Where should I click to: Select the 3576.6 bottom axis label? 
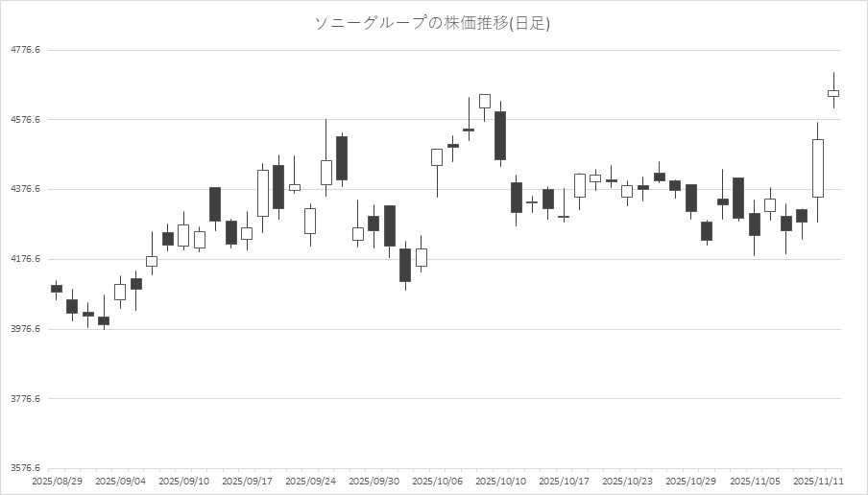(25, 468)
